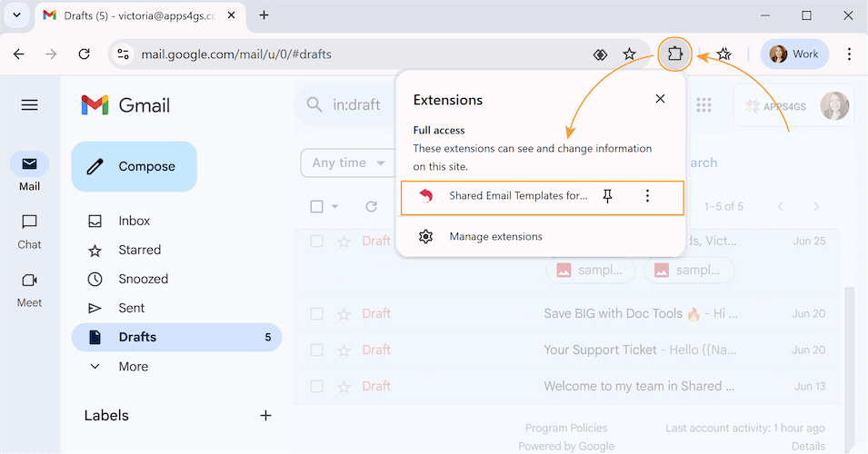Click the search magnifier icon
This screenshot has height=454, width=868.
click(314, 104)
